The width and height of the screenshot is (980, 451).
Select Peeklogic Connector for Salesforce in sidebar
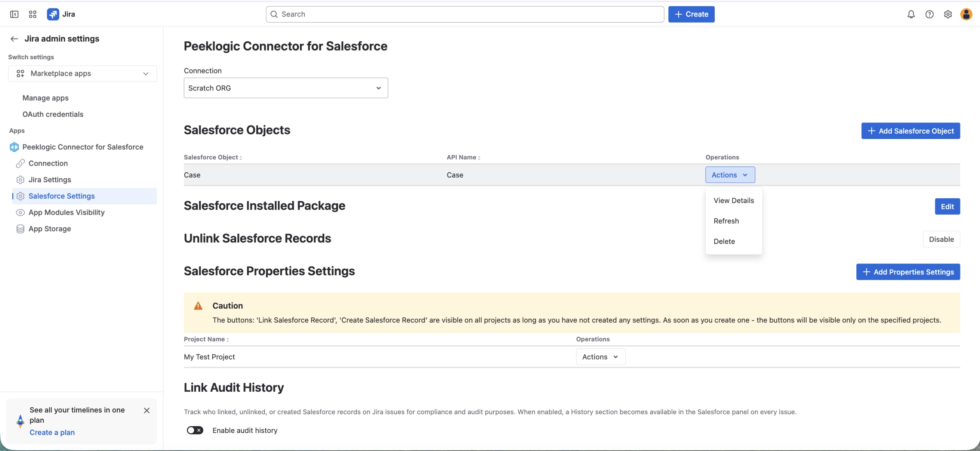83,147
